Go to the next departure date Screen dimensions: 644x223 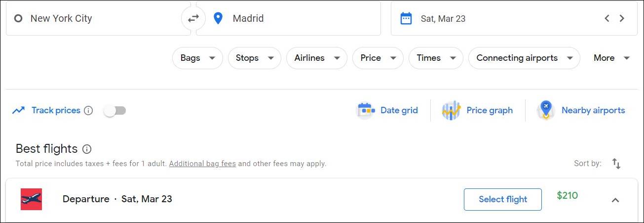pyautogui.click(x=622, y=18)
